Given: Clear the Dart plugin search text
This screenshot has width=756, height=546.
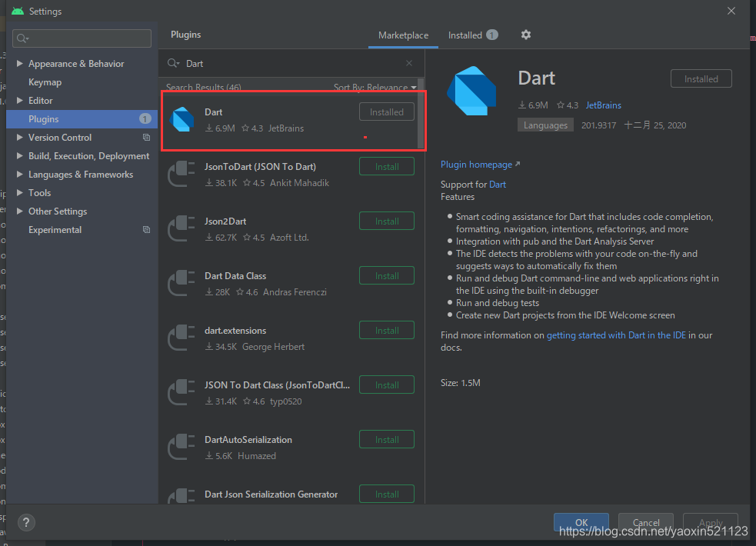Looking at the screenshot, I should click(409, 63).
